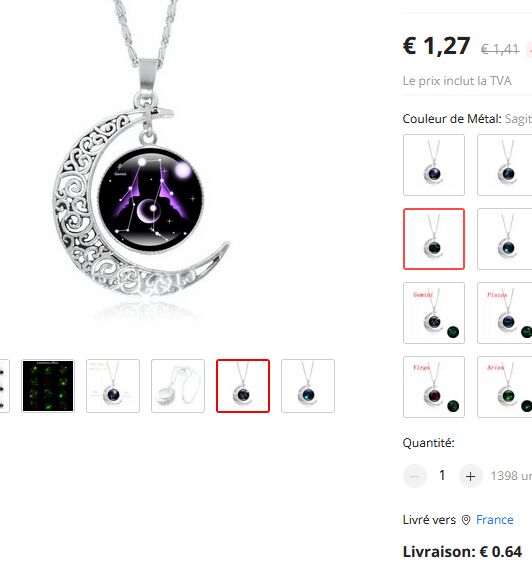Click the location pin icon beside France
Viewport: 532px width, 568px height.
(x=466, y=520)
